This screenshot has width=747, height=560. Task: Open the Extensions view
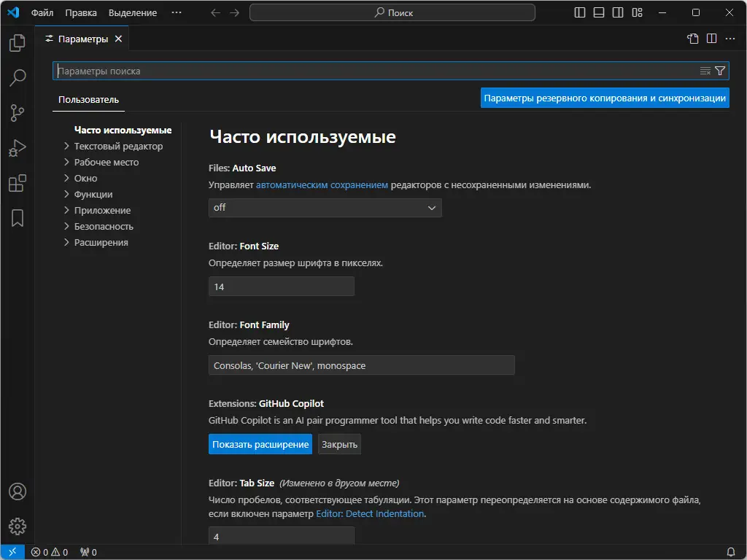tap(16, 183)
